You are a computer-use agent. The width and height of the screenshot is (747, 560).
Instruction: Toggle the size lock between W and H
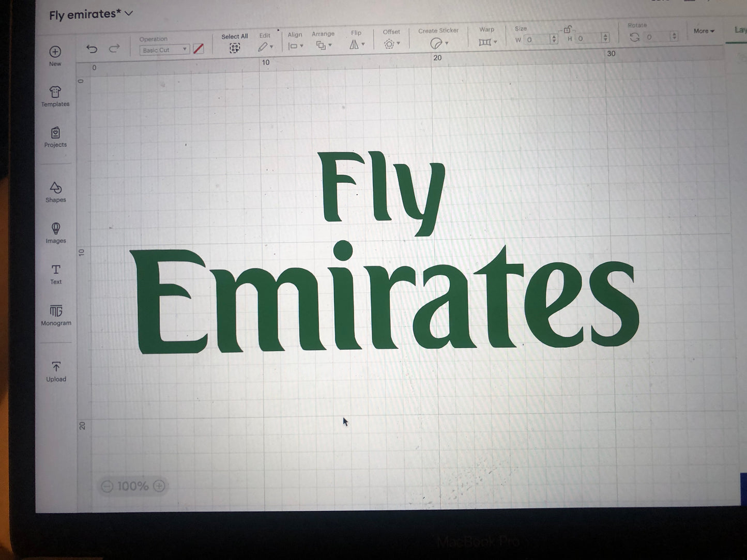point(568,30)
